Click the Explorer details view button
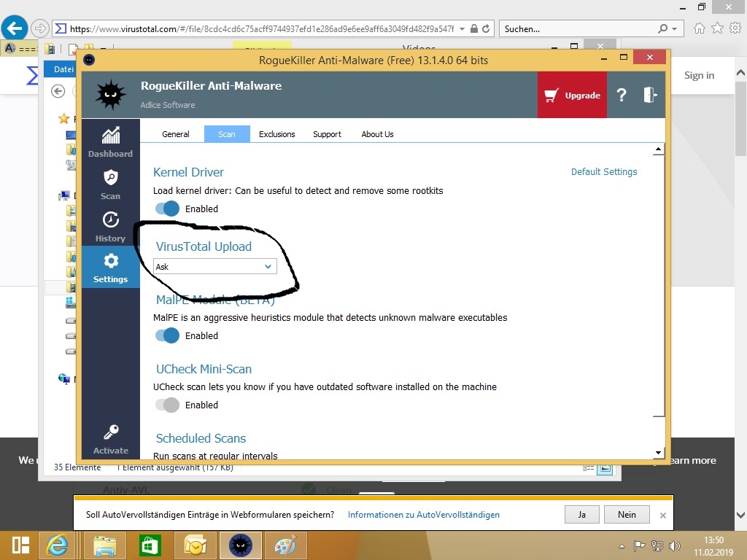747x560 pixels. (589, 468)
